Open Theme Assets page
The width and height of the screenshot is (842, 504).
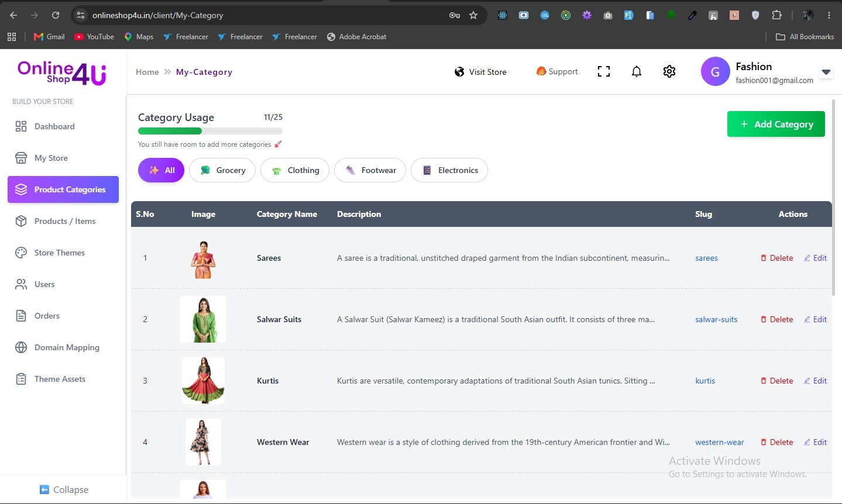coord(50,379)
